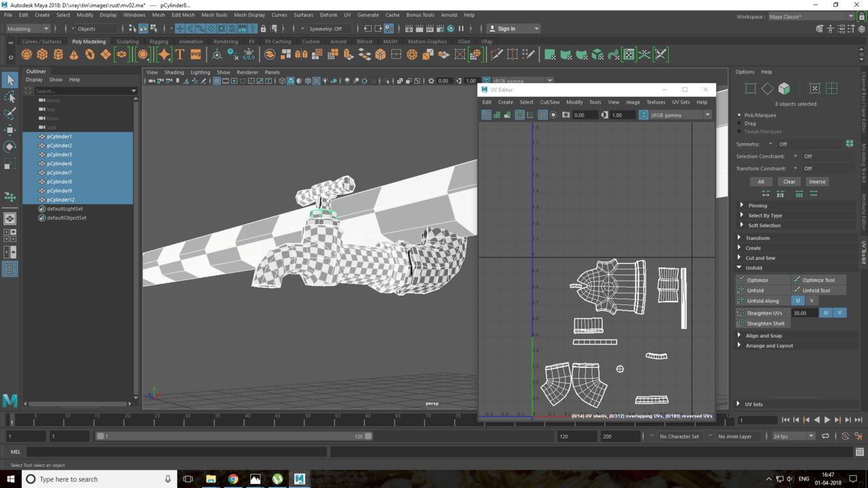This screenshot has width=868, height=488.
Task: Click Straighten Shell in UV Toolkit
Action: coord(765,323)
